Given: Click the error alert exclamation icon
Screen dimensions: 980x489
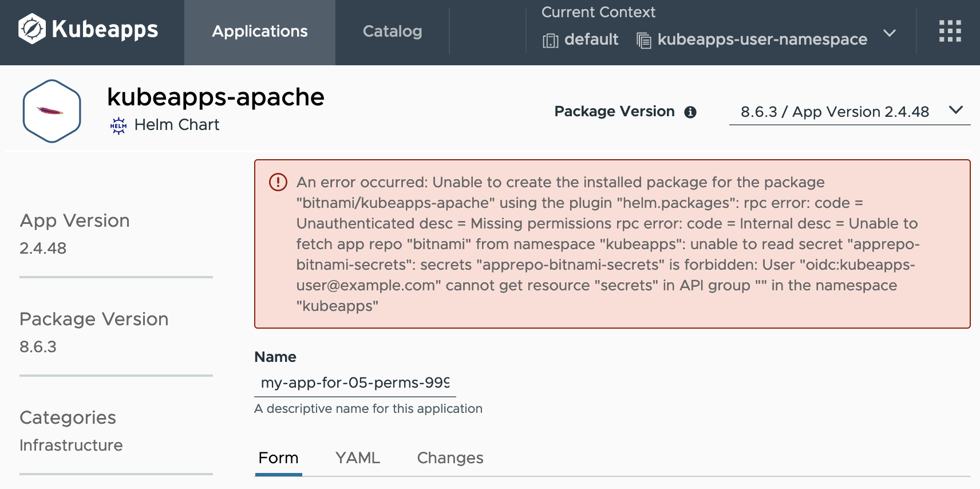Looking at the screenshot, I should (278, 182).
